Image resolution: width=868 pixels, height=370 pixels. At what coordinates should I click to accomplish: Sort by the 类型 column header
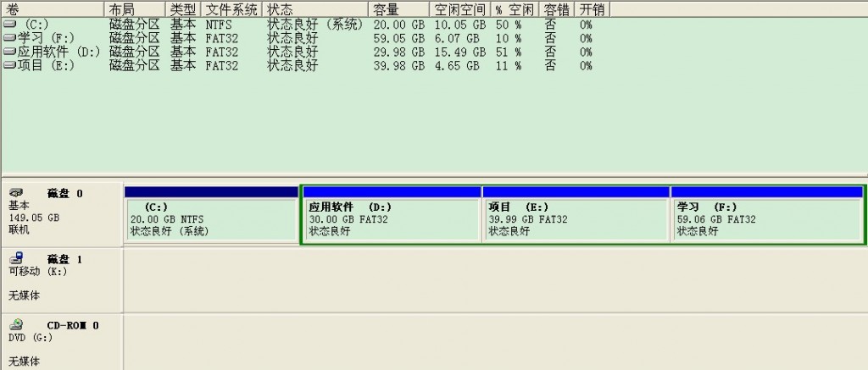click(x=184, y=8)
